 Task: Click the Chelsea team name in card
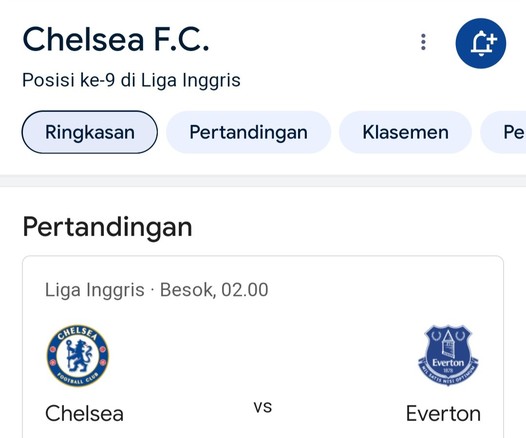pos(84,414)
